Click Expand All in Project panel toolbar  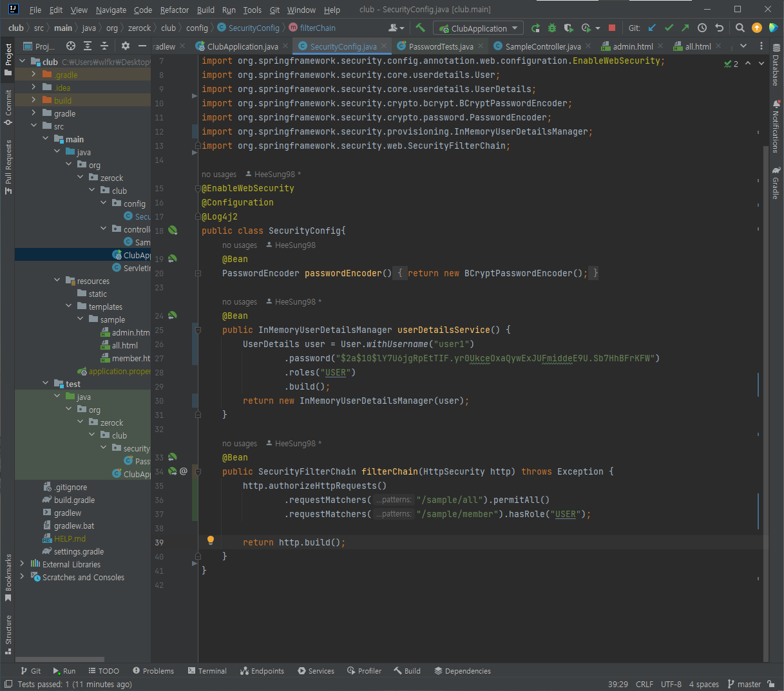coord(88,46)
